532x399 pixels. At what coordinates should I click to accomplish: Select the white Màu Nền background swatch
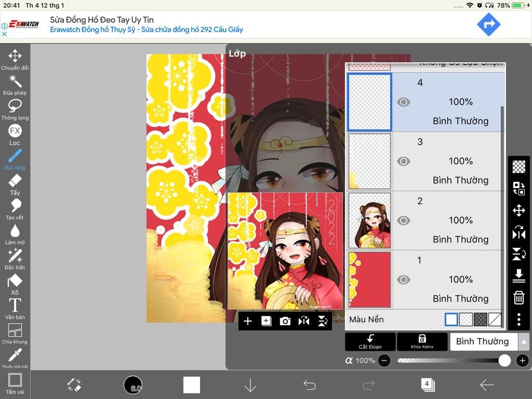point(451,320)
